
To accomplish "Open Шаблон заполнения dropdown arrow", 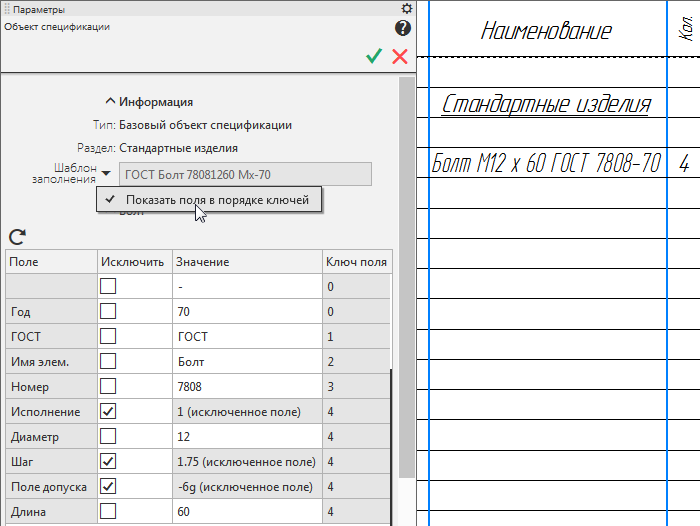I will tap(106, 174).
